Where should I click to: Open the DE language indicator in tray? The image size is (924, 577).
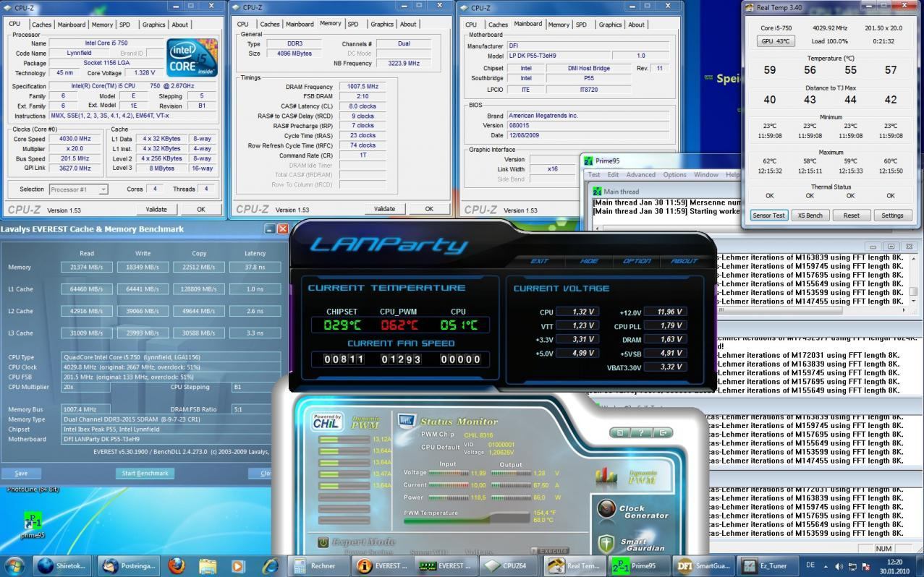click(810, 565)
